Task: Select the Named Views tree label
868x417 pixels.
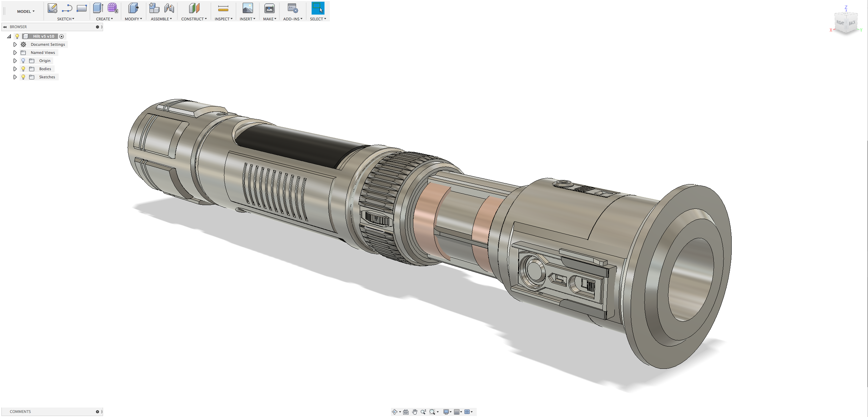Action: coord(43,53)
